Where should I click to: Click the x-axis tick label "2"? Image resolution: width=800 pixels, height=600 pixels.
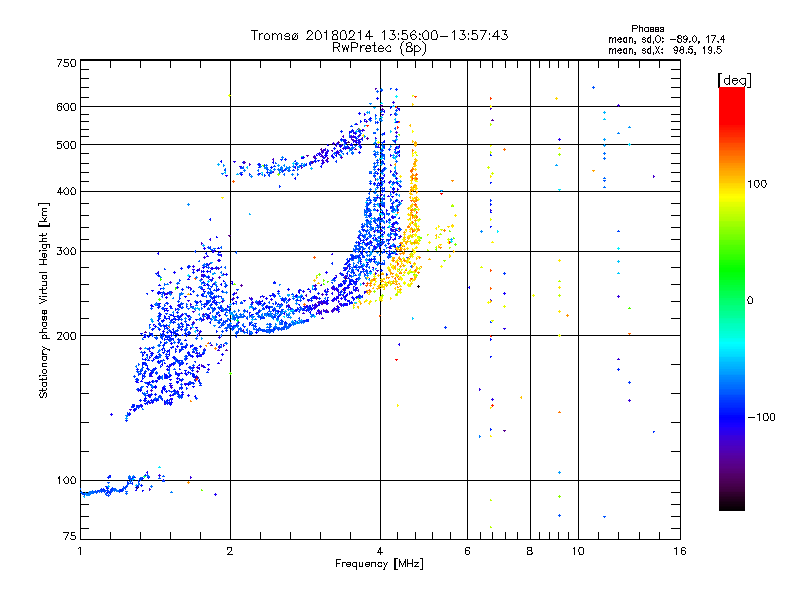point(230,551)
